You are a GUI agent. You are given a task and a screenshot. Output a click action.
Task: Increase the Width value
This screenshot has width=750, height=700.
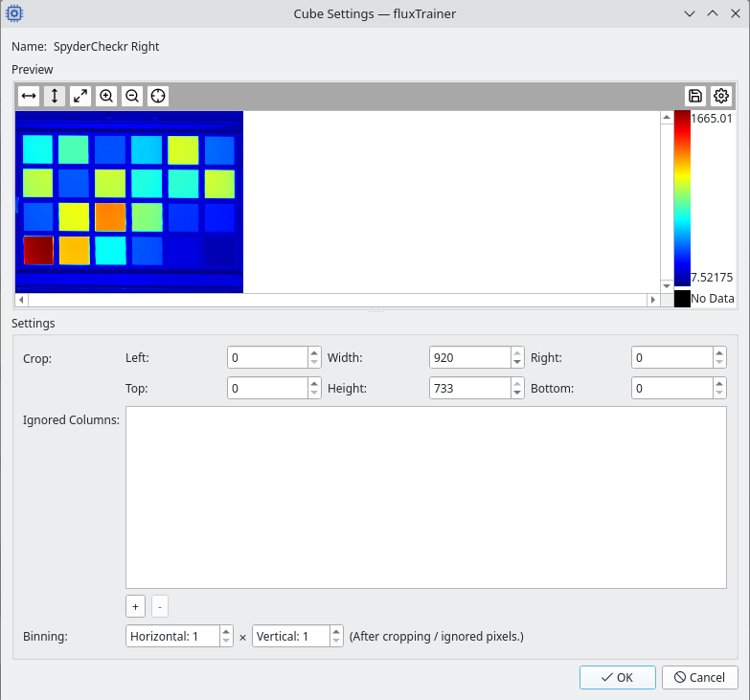click(517, 352)
